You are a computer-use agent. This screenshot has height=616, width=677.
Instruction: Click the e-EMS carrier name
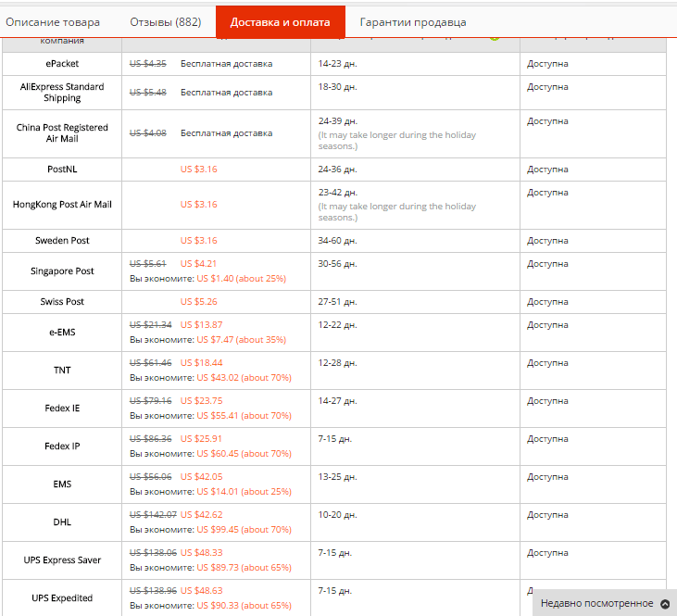click(62, 333)
